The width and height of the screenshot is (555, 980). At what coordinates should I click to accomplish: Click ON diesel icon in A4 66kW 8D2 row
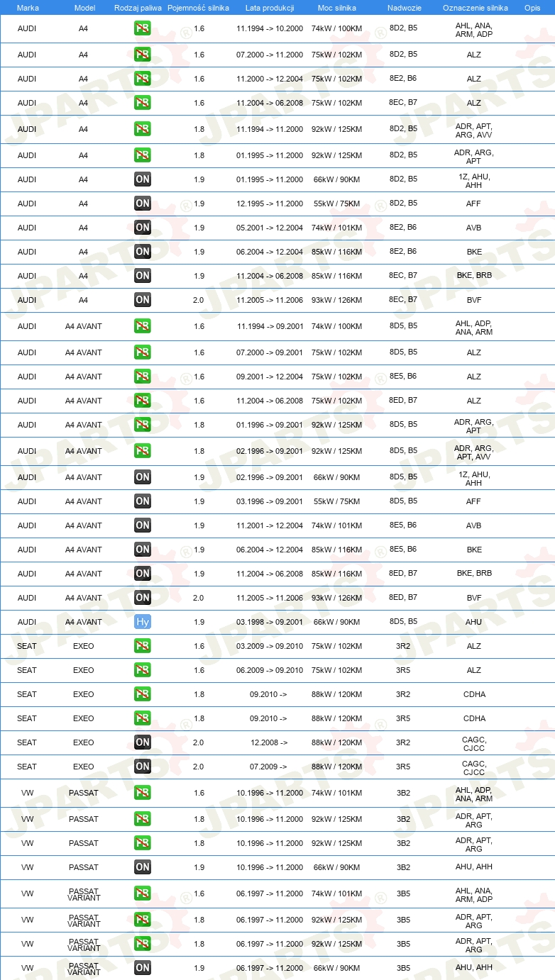click(143, 179)
